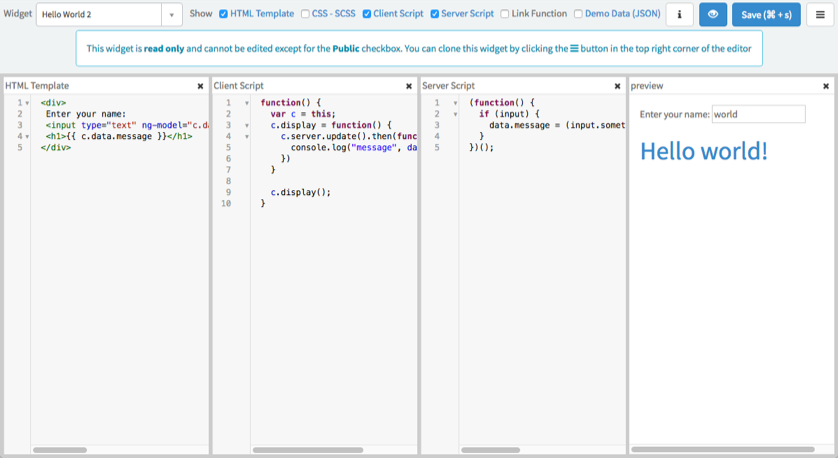This screenshot has height=458, width=838.
Task: Click the '<input type="text"' line in HTML
Action: tap(127, 125)
